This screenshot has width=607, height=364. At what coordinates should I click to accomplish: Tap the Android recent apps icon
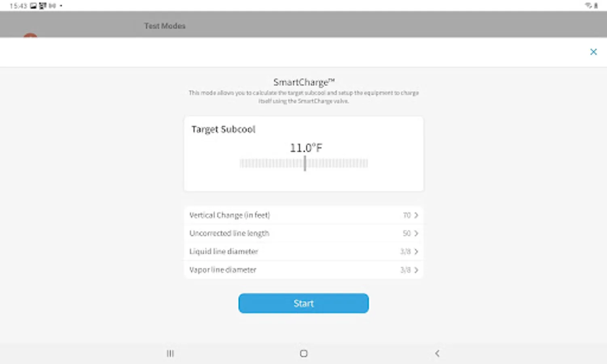(170, 353)
